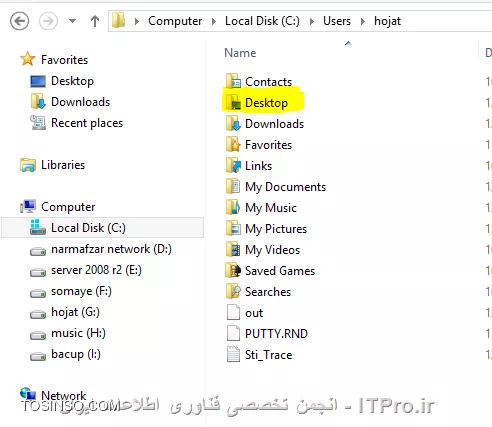
Task: Select Local Disk (C:) breadcrumb segment
Action: [x=262, y=21]
